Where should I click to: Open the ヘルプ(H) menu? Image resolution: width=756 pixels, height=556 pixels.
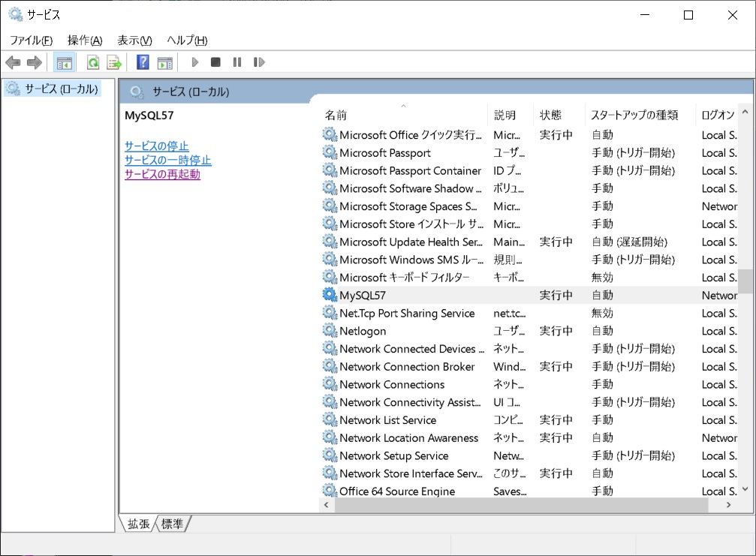coord(187,40)
